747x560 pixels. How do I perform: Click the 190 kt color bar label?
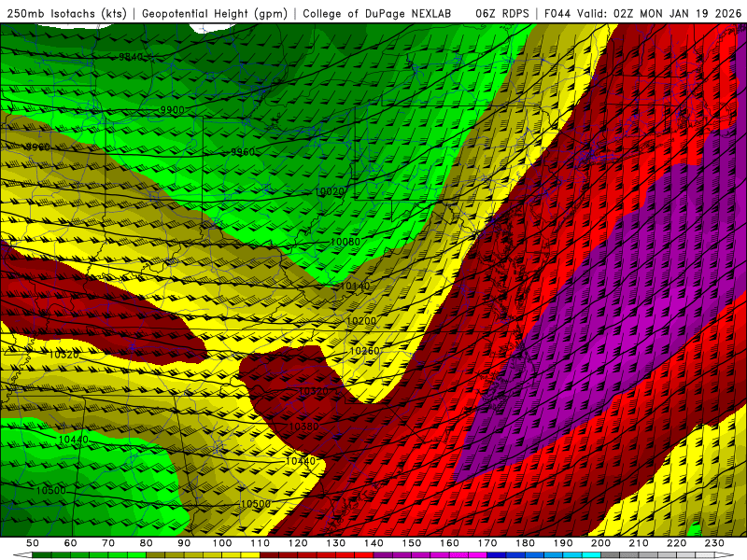[x=563, y=543]
